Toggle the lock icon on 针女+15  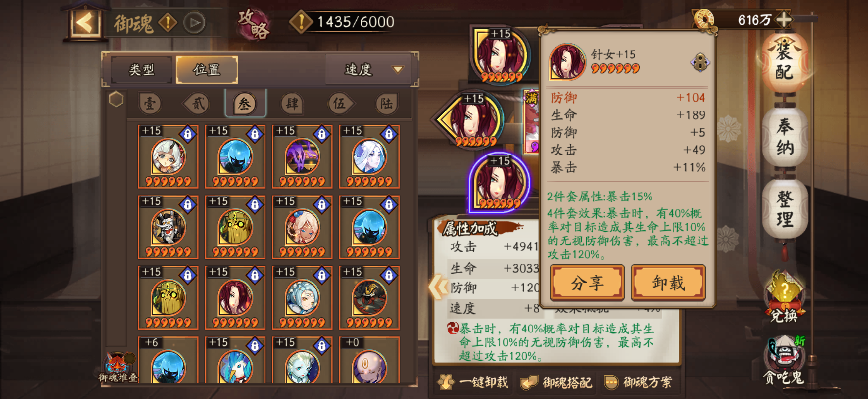pos(699,62)
